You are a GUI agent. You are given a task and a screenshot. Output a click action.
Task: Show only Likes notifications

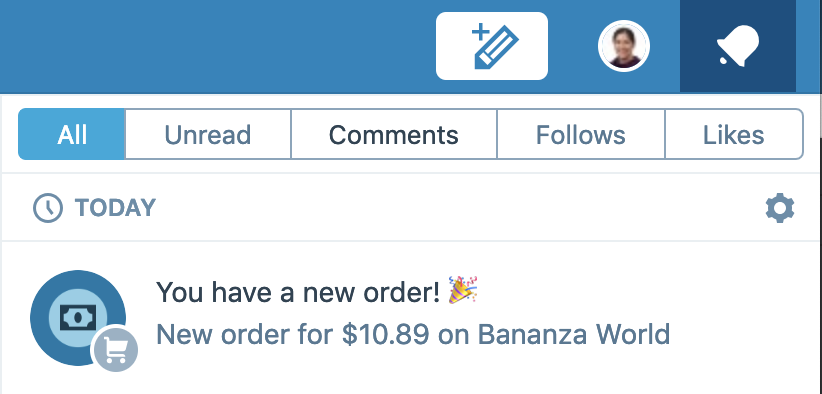(x=733, y=134)
